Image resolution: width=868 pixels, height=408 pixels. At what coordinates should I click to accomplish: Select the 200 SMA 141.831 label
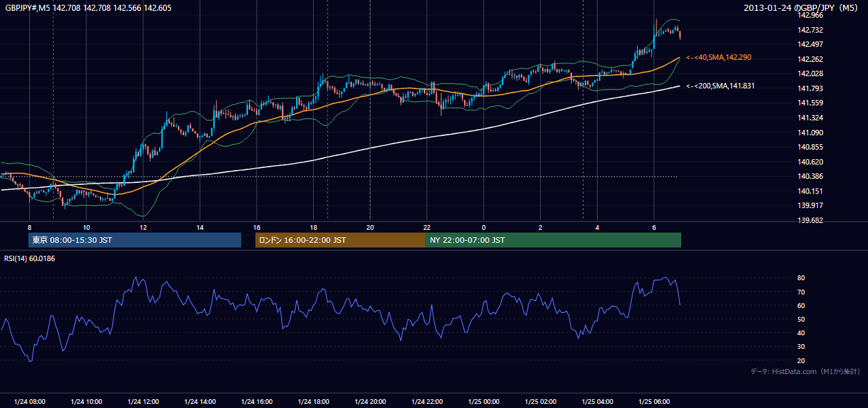point(721,86)
